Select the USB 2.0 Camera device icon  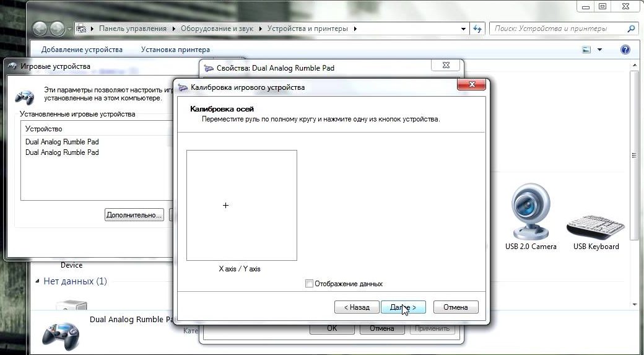[530, 213]
